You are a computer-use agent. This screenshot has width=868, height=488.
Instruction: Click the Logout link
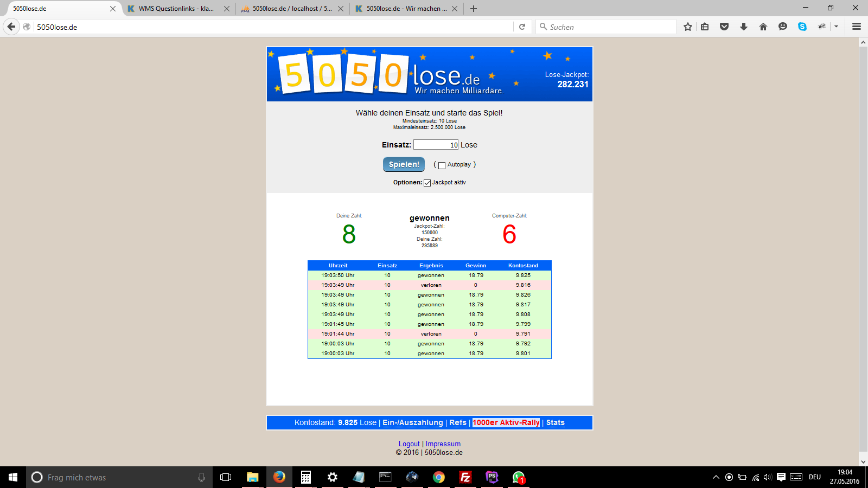409,444
